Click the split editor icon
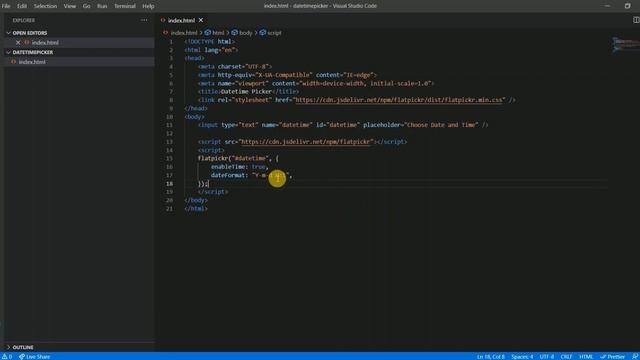Viewport: 640px width, 360px height. point(636,20)
